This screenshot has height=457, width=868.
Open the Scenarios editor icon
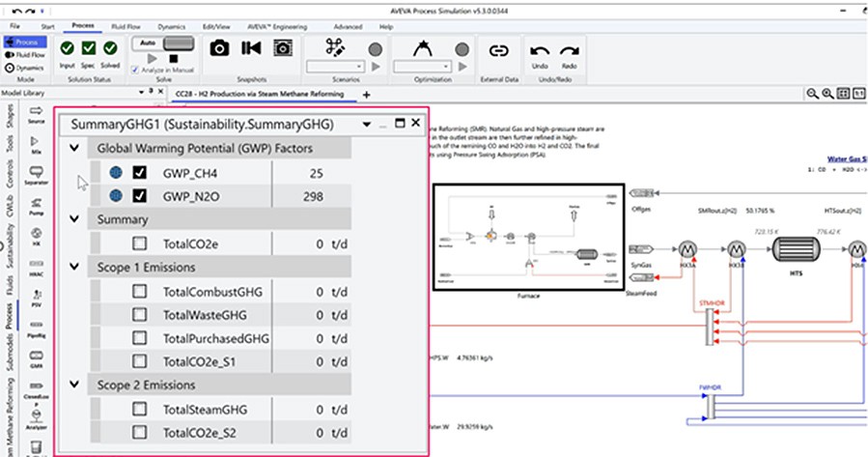[335, 47]
